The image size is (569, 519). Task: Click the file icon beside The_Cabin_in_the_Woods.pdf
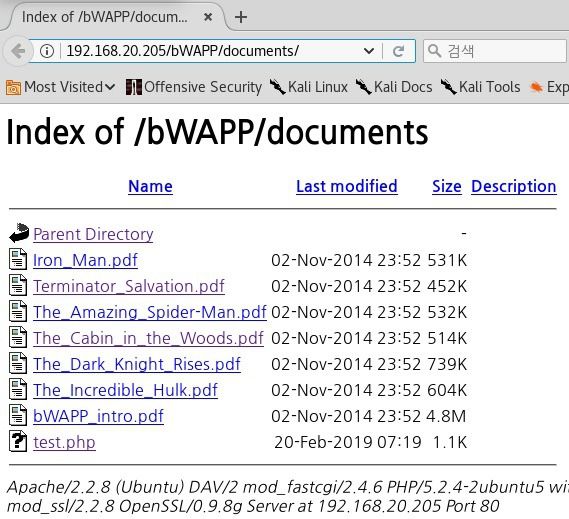pos(18,337)
